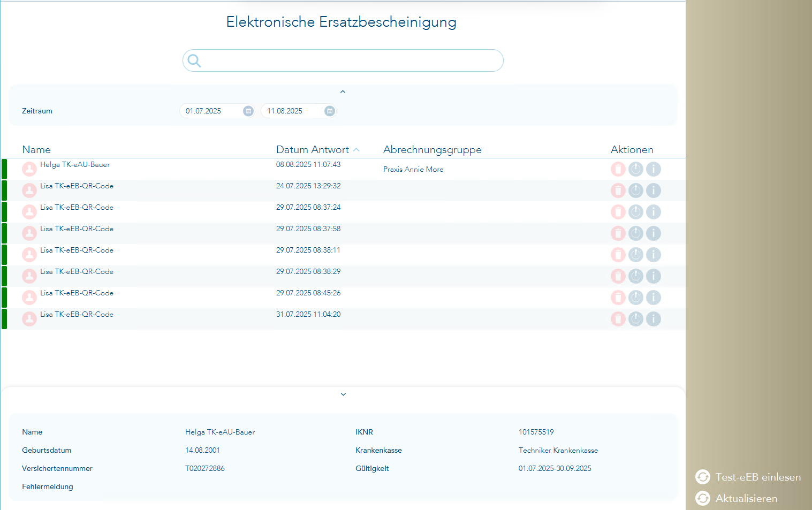Delete the Helga TK-eAU-Bauer entry
812x510 pixels.
(x=618, y=169)
